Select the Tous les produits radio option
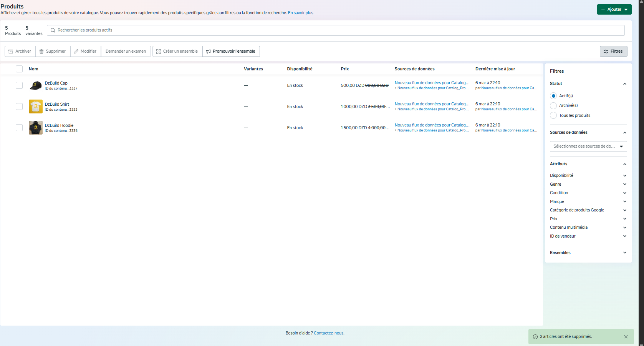Viewport: 644px width, 346px height. pos(553,115)
